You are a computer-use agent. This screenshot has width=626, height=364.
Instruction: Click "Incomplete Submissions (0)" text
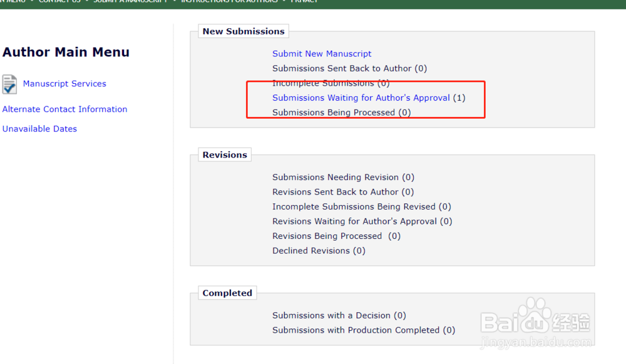[331, 83]
